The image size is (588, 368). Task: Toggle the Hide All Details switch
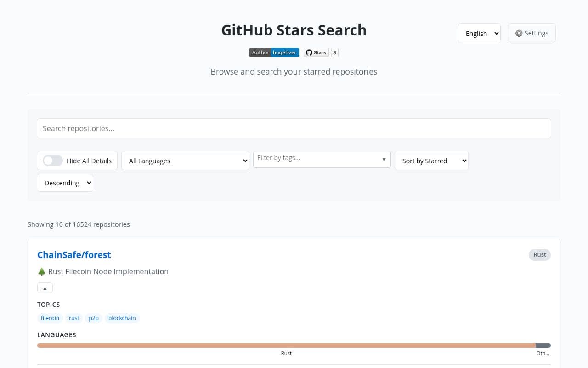coord(53,161)
